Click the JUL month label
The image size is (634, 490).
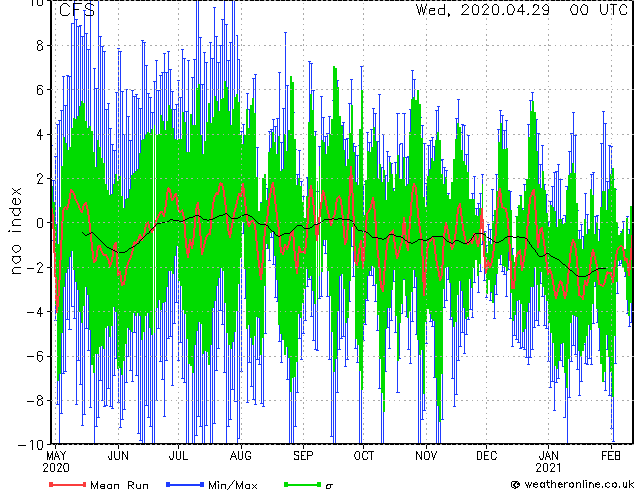pos(178,456)
